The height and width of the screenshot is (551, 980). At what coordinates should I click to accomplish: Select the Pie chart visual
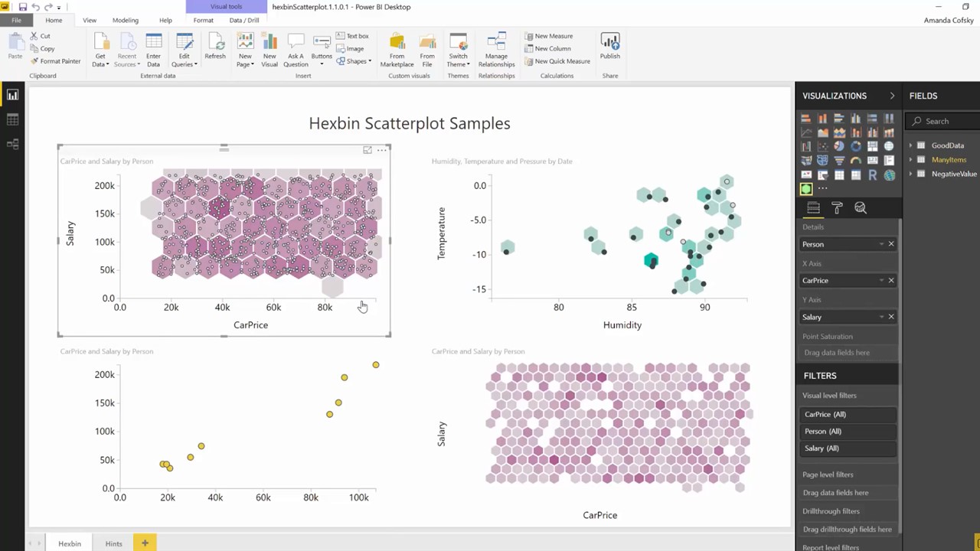pos(839,146)
